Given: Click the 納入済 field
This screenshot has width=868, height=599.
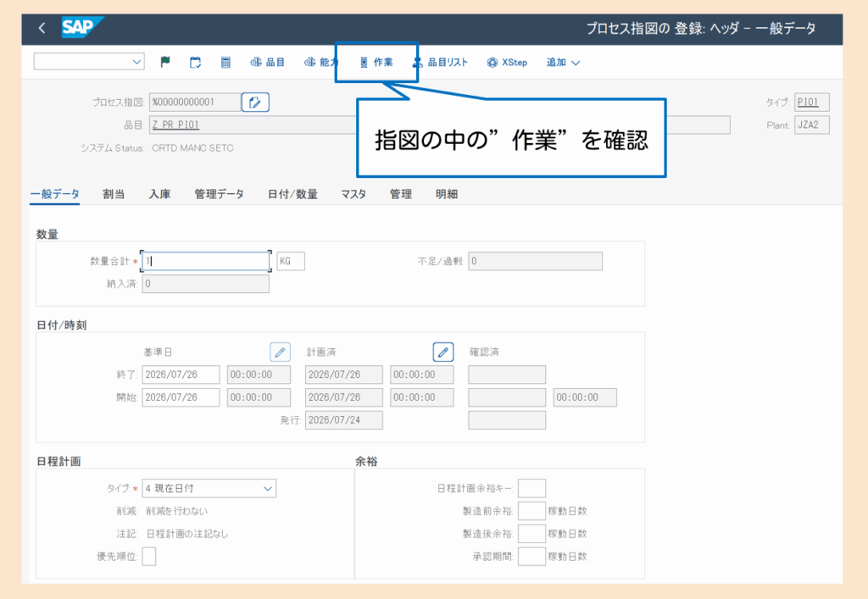Looking at the screenshot, I should click(x=205, y=284).
